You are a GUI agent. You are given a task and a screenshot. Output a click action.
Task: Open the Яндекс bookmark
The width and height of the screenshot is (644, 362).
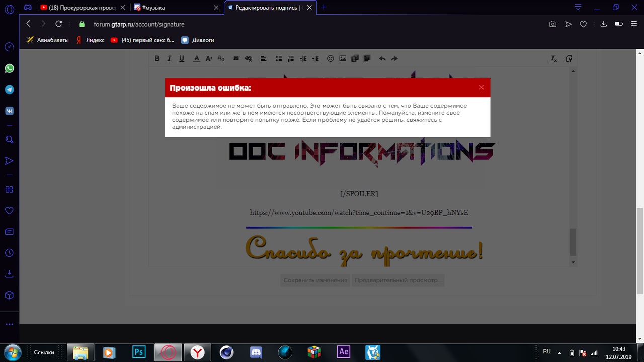click(90, 40)
